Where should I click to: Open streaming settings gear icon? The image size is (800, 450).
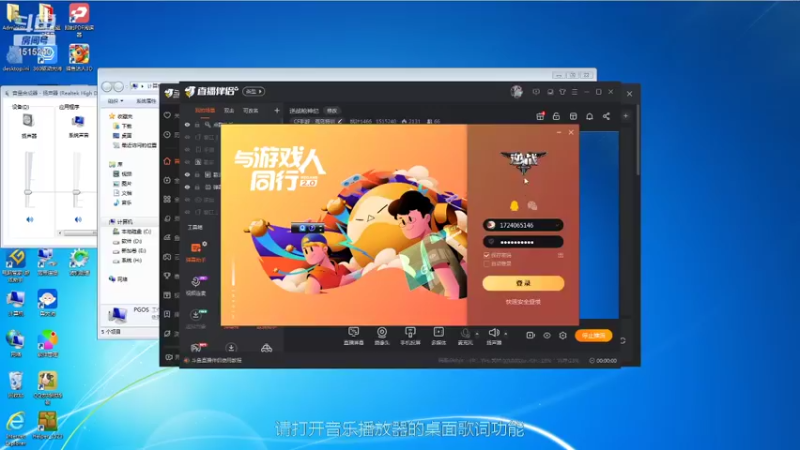(563, 335)
